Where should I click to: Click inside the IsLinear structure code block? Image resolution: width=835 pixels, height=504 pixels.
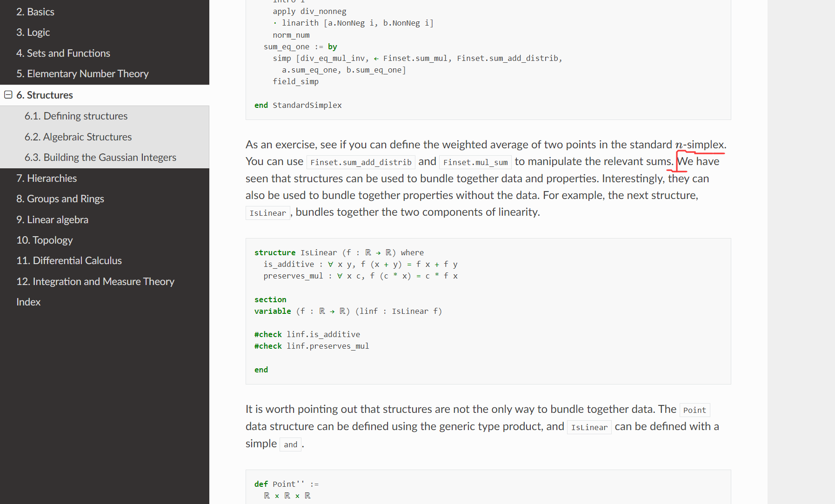tap(488, 311)
